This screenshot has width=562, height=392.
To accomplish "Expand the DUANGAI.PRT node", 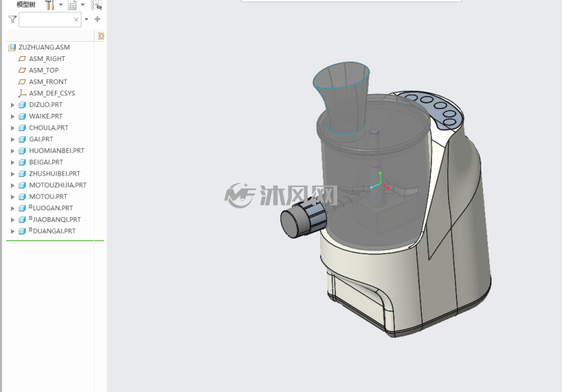I will pos(12,231).
